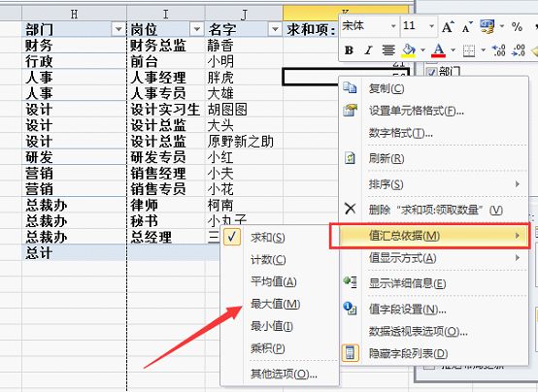Apply the yellow fill color bucket
This screenshot has width=538, height=392.
(408, 50)
